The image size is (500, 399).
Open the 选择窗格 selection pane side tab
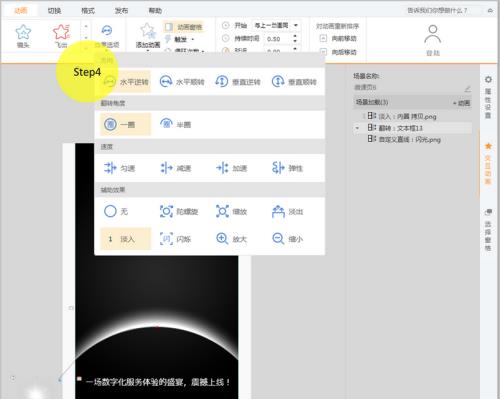(488, 229)
